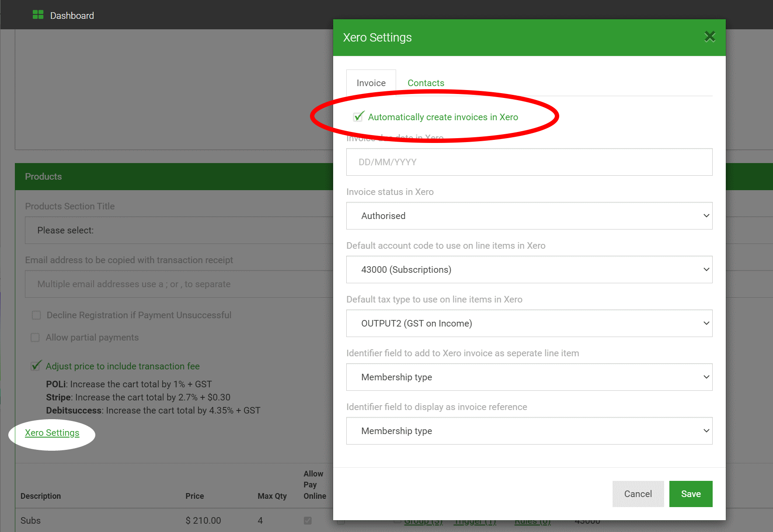Toggle Automatically create invoices in Xero
Screen dimensions: 773x532
click(x=359, y=117)
